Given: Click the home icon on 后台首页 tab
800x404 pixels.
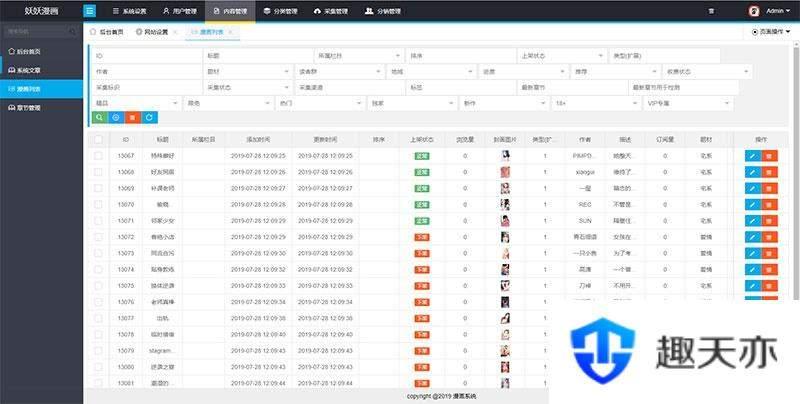Looking at the screenshot, I should click(93, 32).
